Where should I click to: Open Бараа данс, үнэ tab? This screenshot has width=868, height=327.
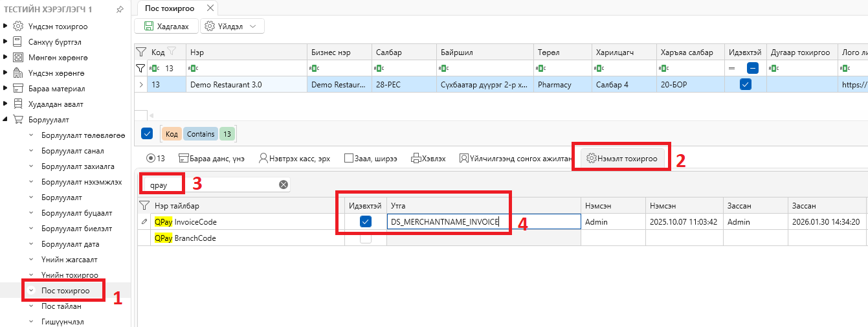pyautogui.click(x=211, y=158)
